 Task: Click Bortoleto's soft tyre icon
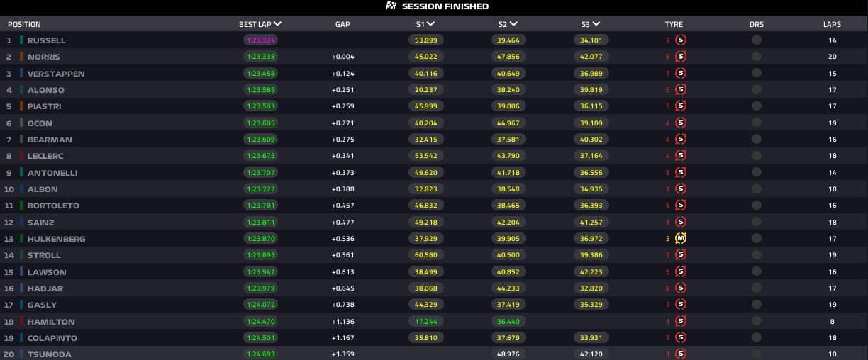(681, 206)
